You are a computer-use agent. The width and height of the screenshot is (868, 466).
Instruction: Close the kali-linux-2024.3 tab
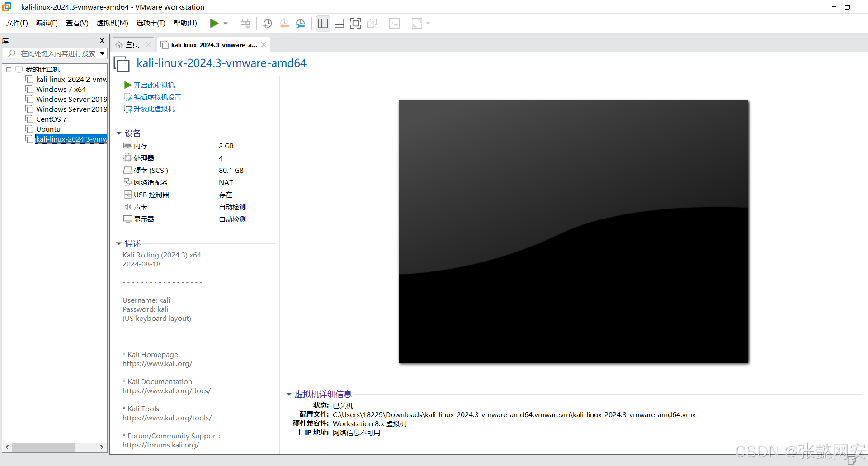click(x=264, y=45)
